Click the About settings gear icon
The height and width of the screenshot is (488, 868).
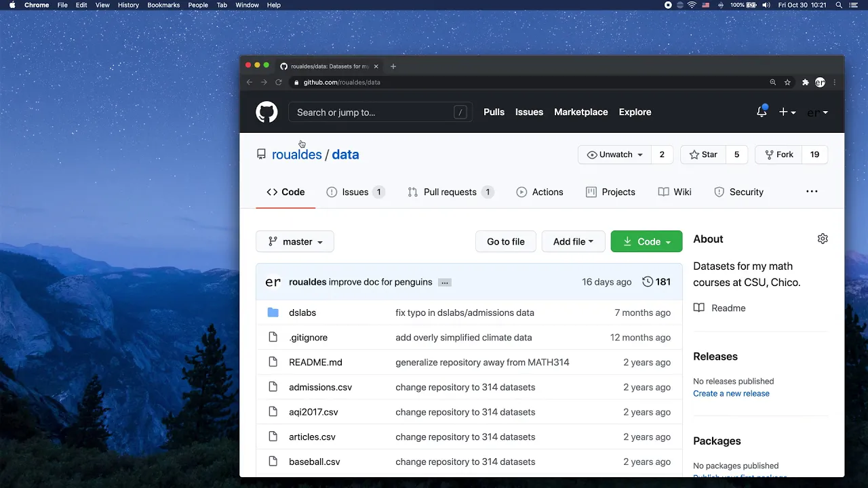[x=823, y=239]
